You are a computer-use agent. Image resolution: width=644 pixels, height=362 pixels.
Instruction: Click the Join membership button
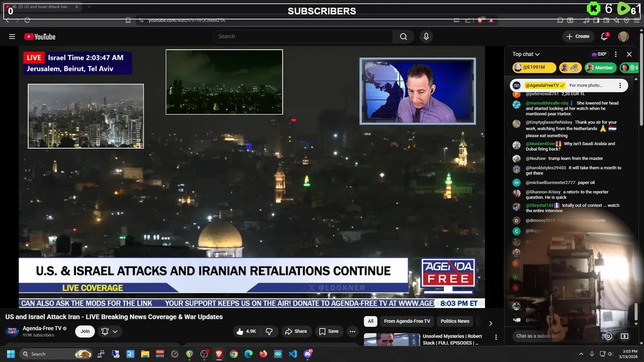point(85,331)
